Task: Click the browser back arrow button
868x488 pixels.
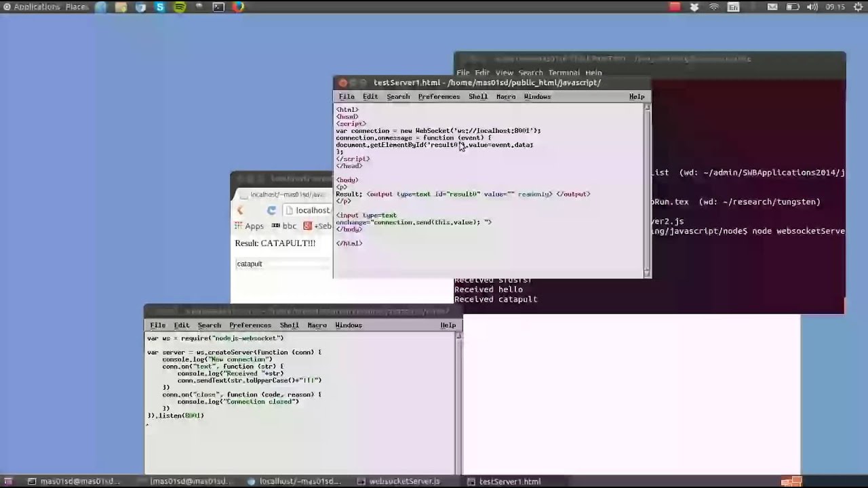Action: [x=239, y=210]
